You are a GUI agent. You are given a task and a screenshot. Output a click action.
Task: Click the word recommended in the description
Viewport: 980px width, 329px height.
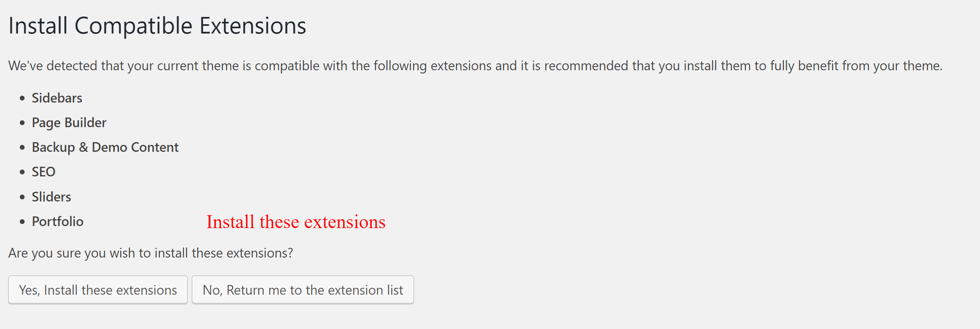[x=586, y=66]
